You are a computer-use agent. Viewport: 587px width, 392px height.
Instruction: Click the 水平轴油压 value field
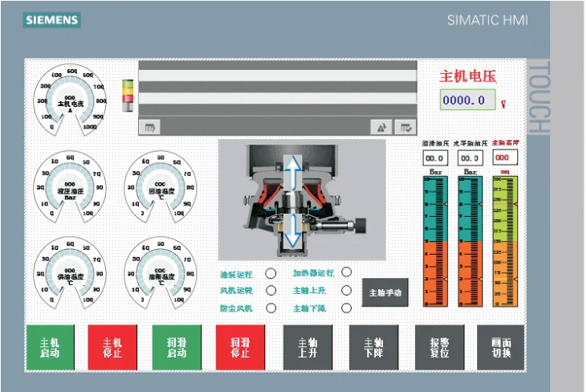coord(471,158)
